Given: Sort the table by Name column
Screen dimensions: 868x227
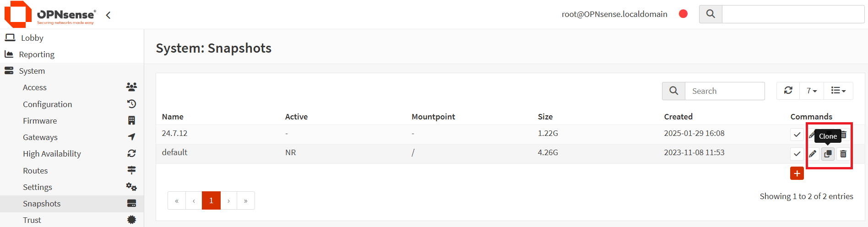Looking at the screenshot, I should (x=173, y=117).
